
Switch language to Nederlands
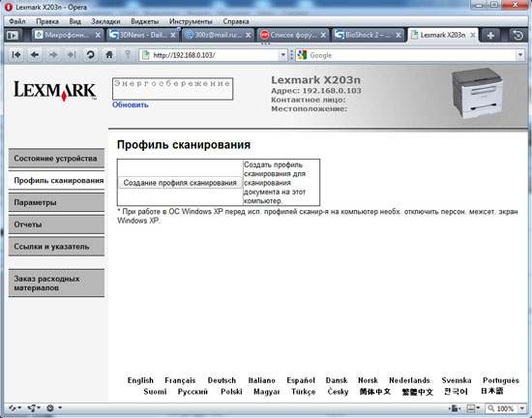409,380
